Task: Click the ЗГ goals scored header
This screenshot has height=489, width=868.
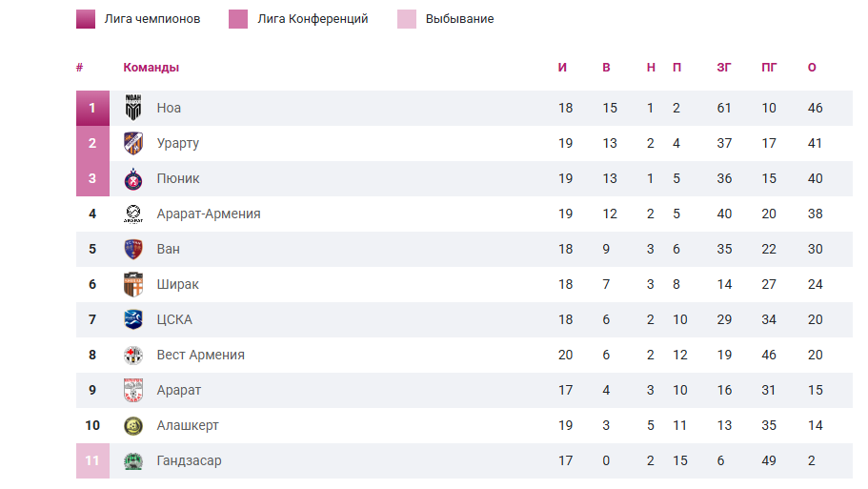Action: [x=724, y=68]
